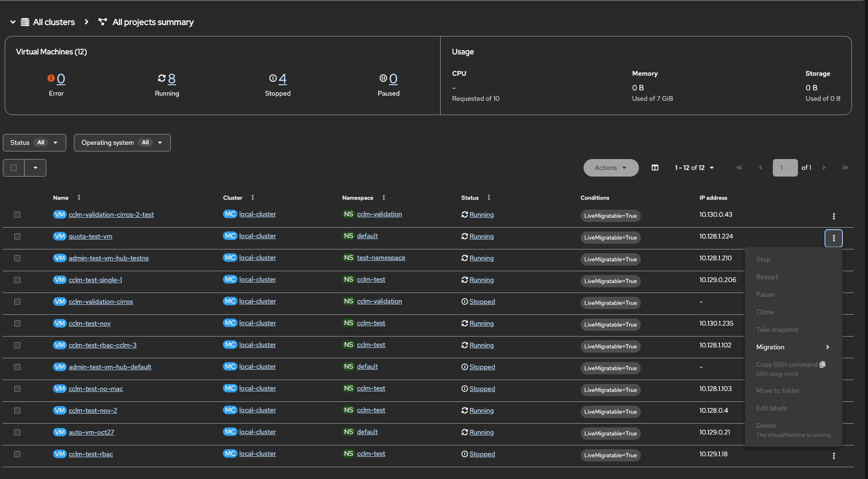Open kebab menu for cclm-validation-cirros-2-test row
Viewport: 868px width, 479px height.
pos(833,216)
